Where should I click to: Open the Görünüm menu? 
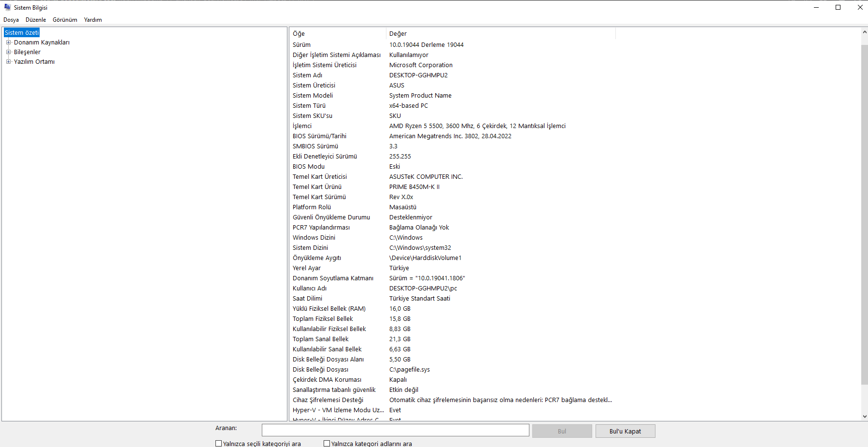pyautogui.click(x=65, y=20)
